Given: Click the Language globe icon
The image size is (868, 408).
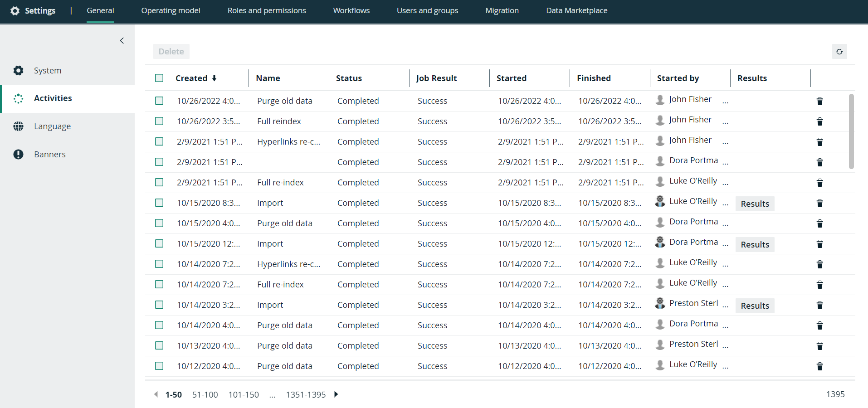Looking at the screenshot, I should [x=18, y=126].
